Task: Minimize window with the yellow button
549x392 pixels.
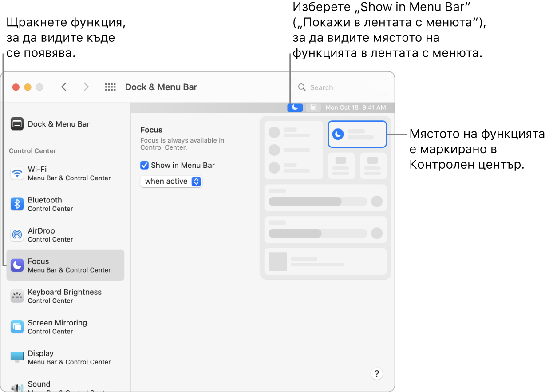Action: (x=28, y=87)
